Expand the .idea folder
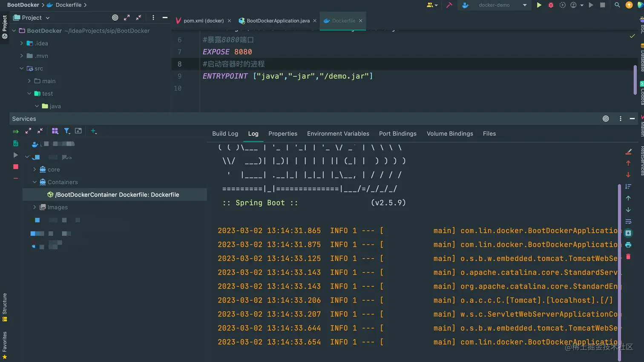644x362 pixels. coord(22,43)
